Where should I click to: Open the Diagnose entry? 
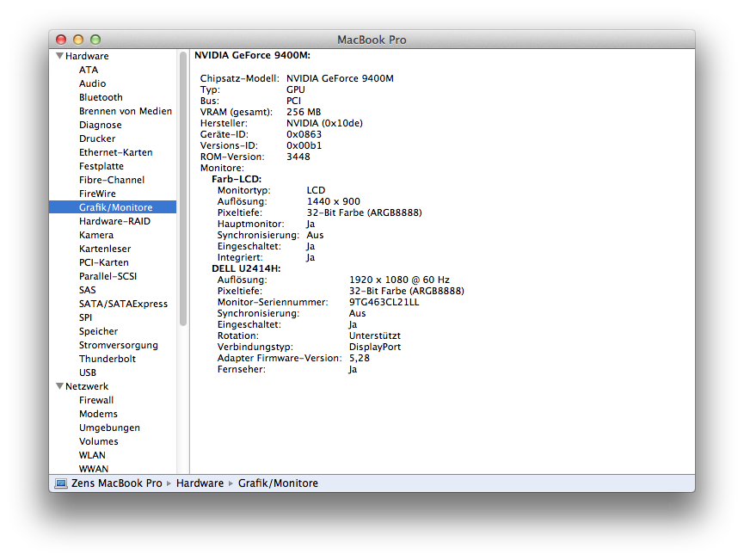pyautogui.click(x=100, y=125)
